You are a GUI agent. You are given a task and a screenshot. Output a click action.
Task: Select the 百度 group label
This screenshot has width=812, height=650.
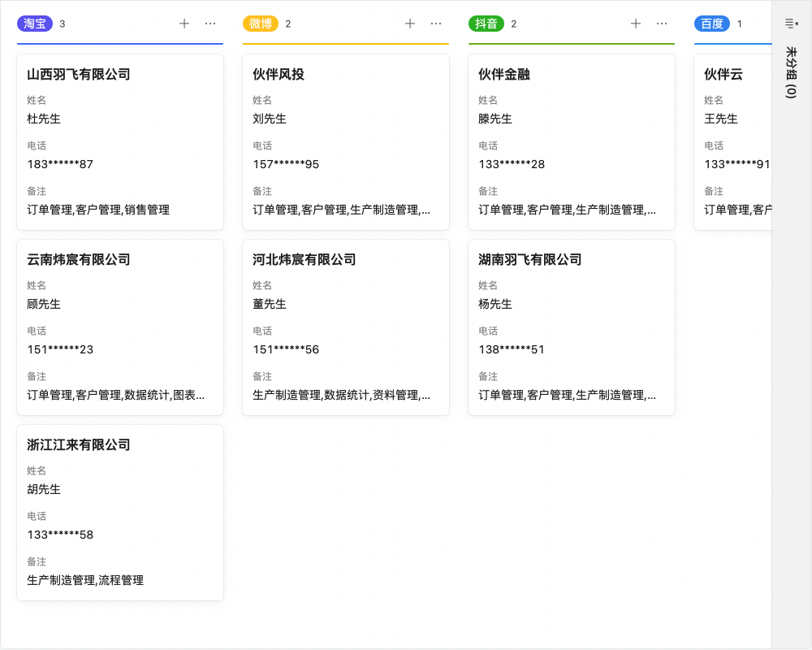click(x=712, y=24)
